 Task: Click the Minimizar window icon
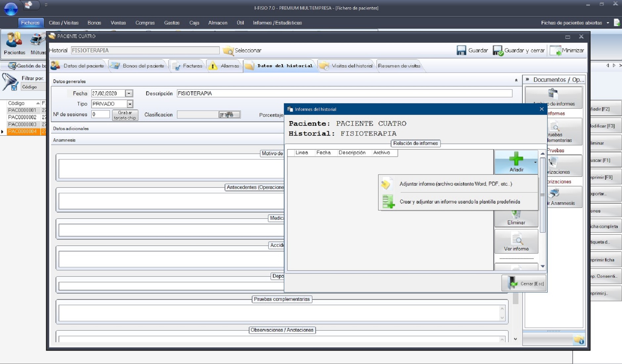pyautogui.click(x=555, y=50)
